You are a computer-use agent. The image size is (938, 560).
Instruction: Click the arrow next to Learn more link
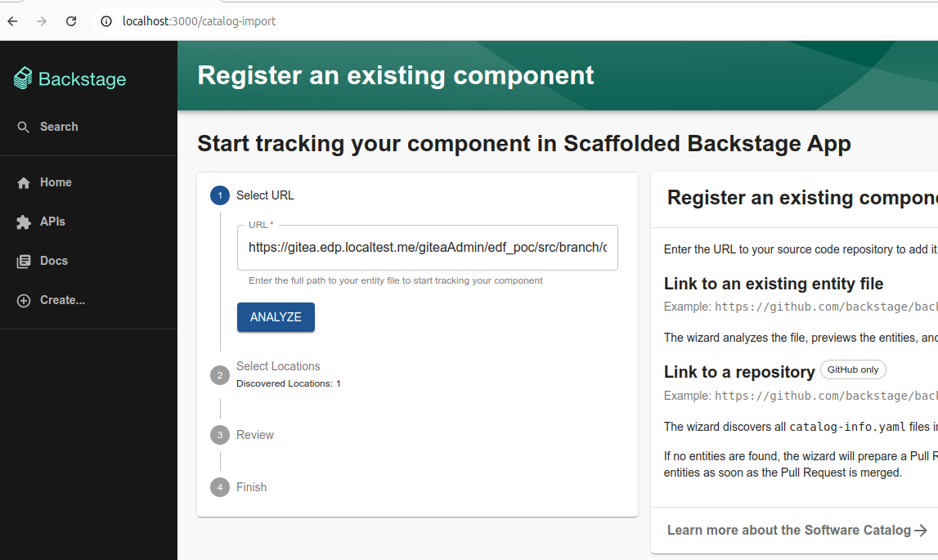click(x=921, y=530)
